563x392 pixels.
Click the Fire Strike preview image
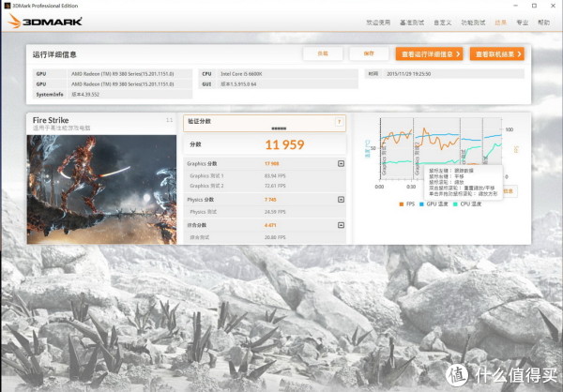101,189
